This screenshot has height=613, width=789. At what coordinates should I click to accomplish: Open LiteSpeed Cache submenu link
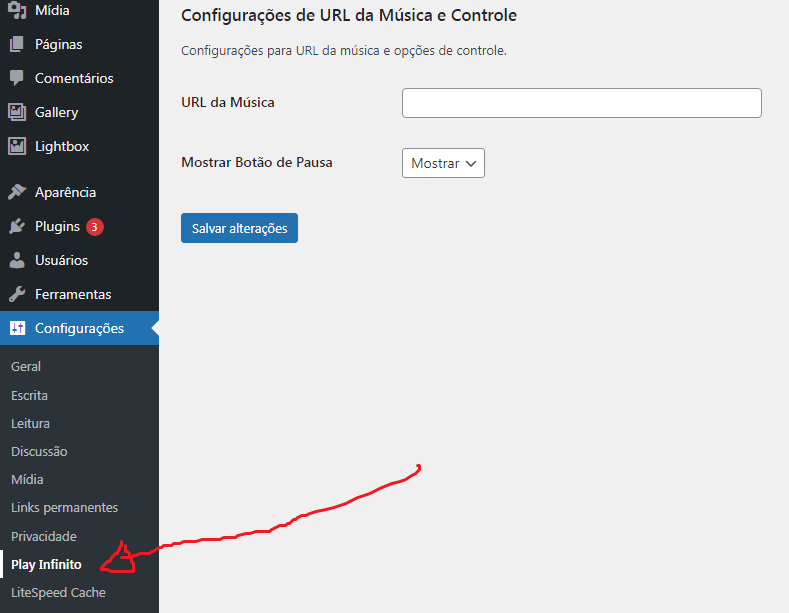(x=58, y=592)
